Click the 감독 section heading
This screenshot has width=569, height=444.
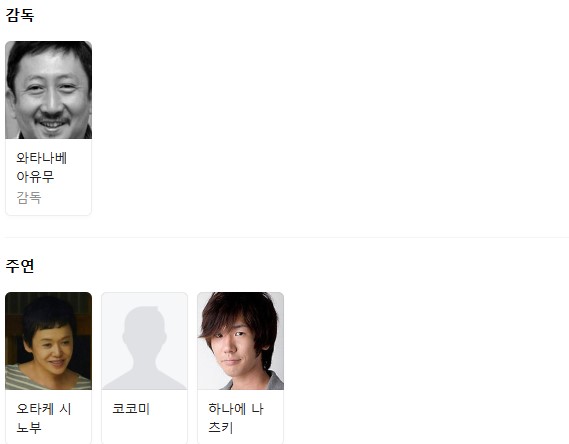click(x=20, y=15)
